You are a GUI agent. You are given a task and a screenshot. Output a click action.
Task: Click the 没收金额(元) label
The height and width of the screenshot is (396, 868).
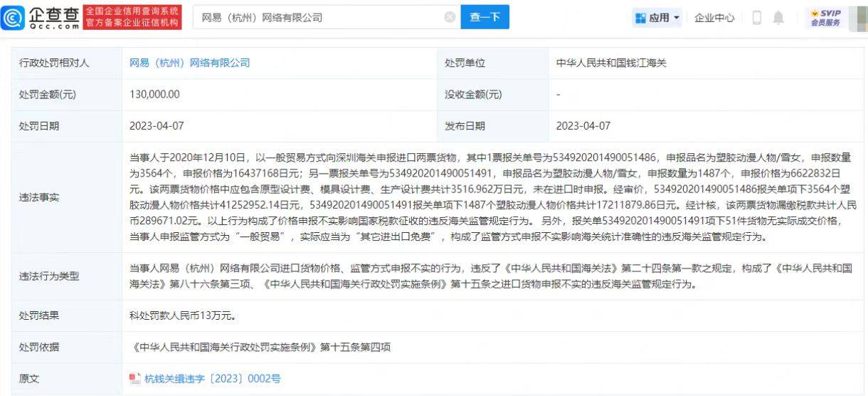[x=473, y=94]
